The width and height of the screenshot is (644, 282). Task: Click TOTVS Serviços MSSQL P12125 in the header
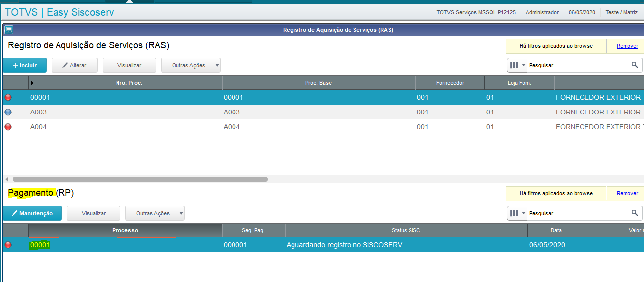(x=476, y=12)
